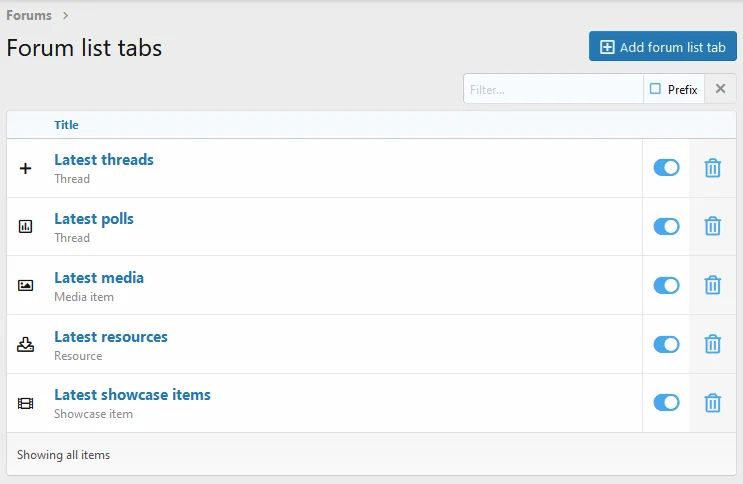Click the download icon beside Latest resources
The width and height of the screenshot is (743, 484).
tap(26, 345)
